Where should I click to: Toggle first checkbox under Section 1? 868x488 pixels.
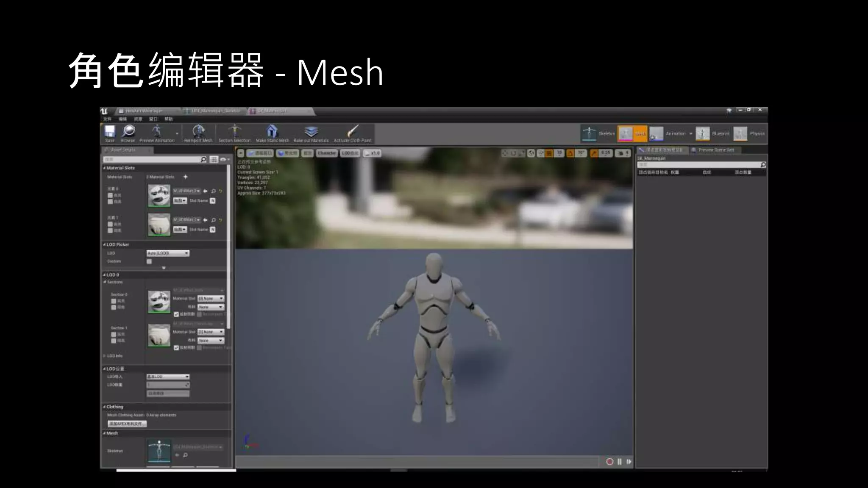(x=114, y=334)
